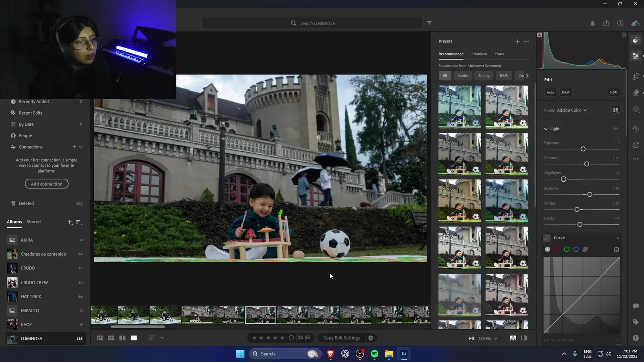Toggle the filmstrip display icon

tap(513, 338)
